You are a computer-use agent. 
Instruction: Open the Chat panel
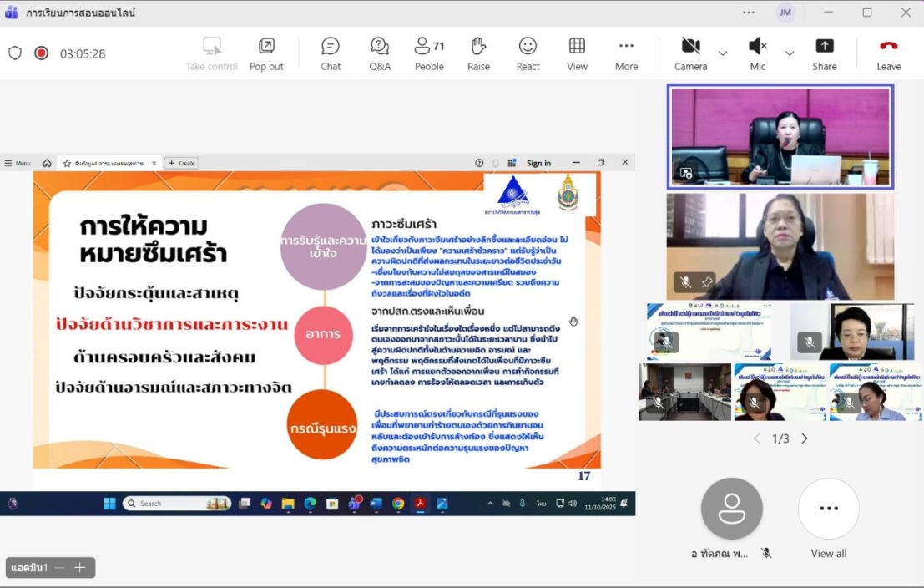(x=331, y=53)
